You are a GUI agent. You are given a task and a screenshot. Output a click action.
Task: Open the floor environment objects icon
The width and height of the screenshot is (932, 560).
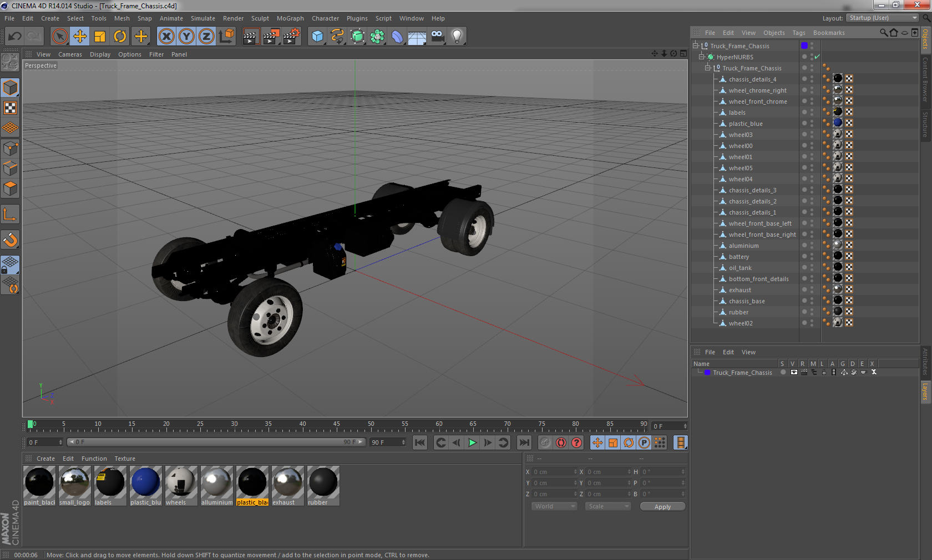click(417, 37)
